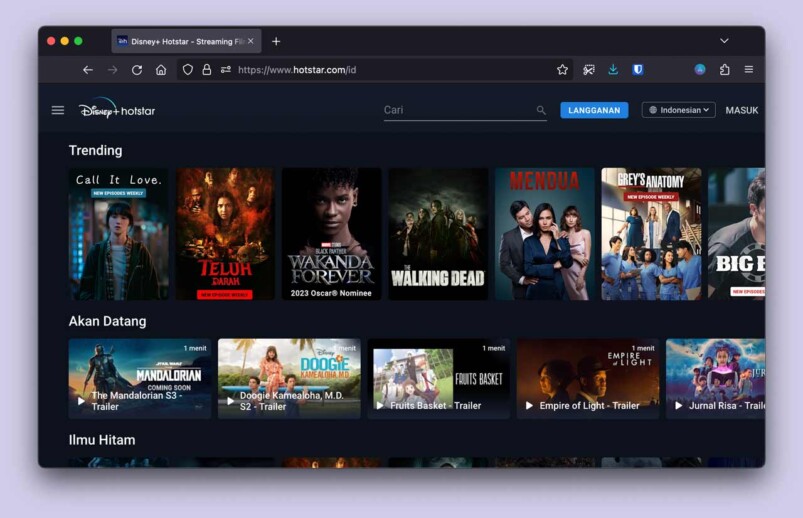Click the LANGGANAN subscribe button
The width and height of the screenshot is (803, 518).
[594, 110]
